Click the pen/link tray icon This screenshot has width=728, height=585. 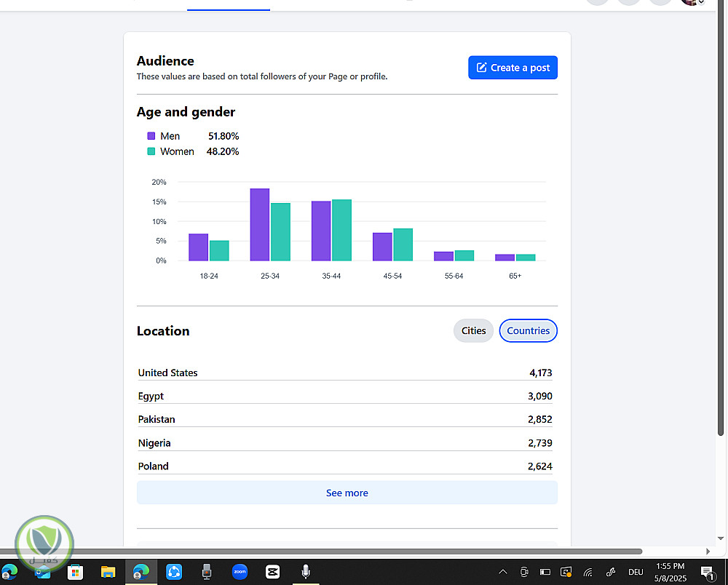click(x=611, y=572)
